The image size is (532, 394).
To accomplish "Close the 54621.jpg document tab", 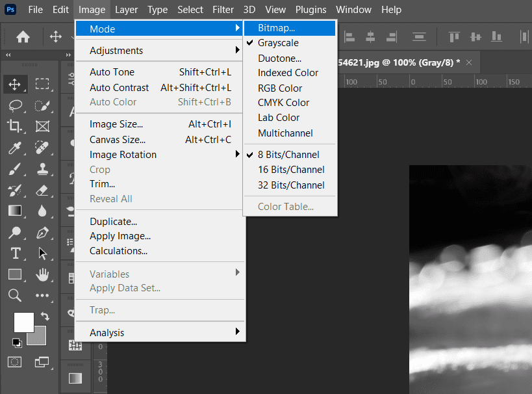I will tap(469, 62).
